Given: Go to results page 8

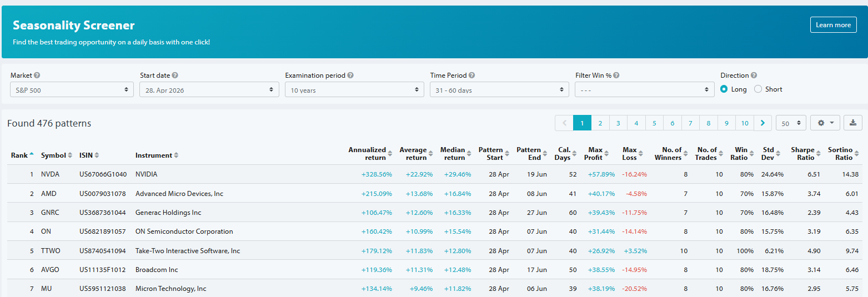Looking at the screenshot, I should pyautogui.click(x=709, y=123).
